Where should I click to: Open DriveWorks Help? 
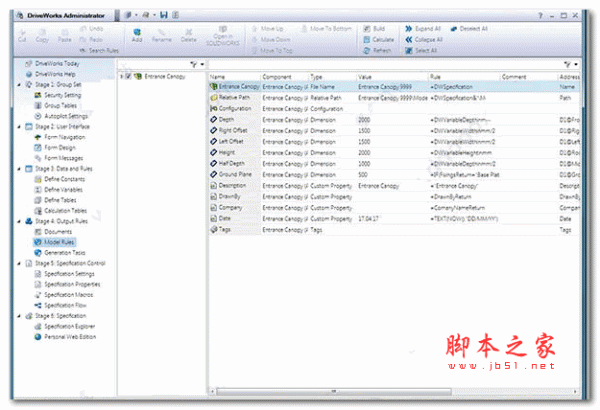tap(51, 74)
